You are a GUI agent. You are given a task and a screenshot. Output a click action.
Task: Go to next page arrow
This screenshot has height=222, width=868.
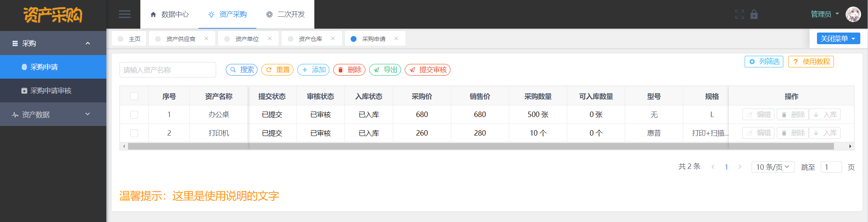pos(740,167)
